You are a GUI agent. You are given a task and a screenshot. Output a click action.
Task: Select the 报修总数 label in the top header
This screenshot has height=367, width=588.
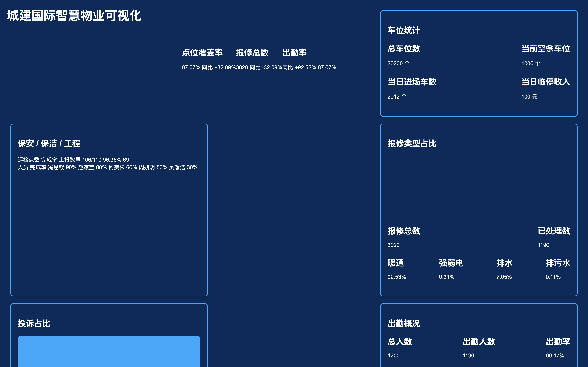click(x=252, y=53)
